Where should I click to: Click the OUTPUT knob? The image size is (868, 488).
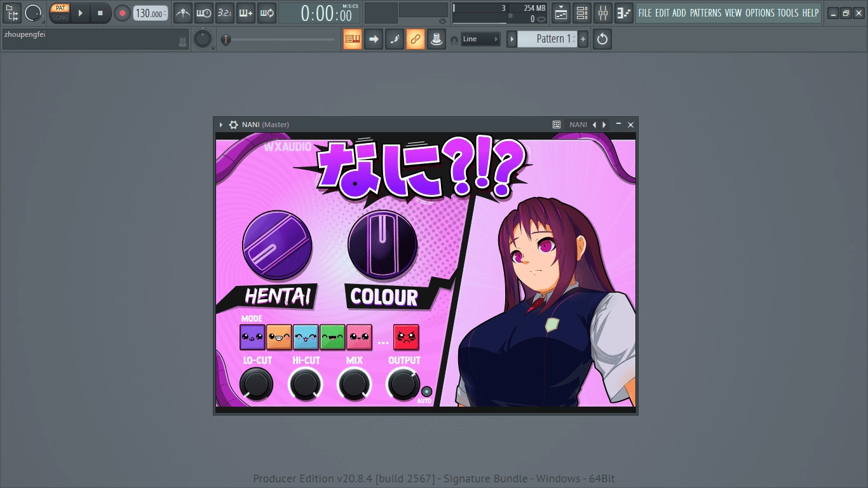click(403, 384)
